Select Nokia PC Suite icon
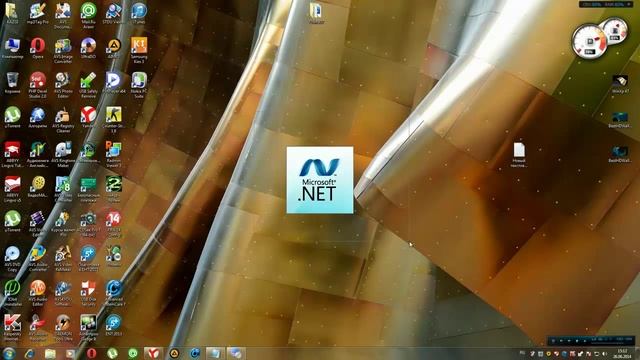Image resolution: width=640 pixels, height=360 pixels. tap(139, 85)
